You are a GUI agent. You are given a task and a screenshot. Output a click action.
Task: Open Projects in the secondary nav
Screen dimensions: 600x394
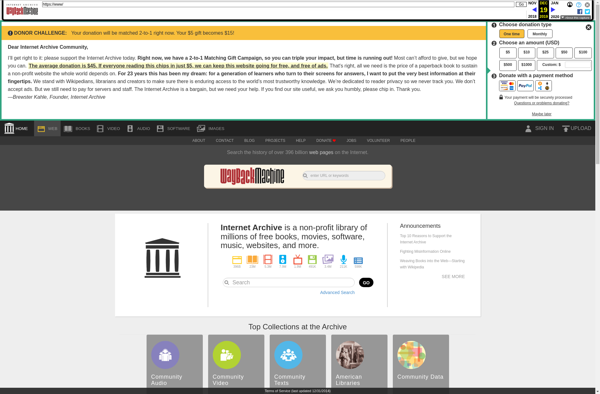pos(275,140)
